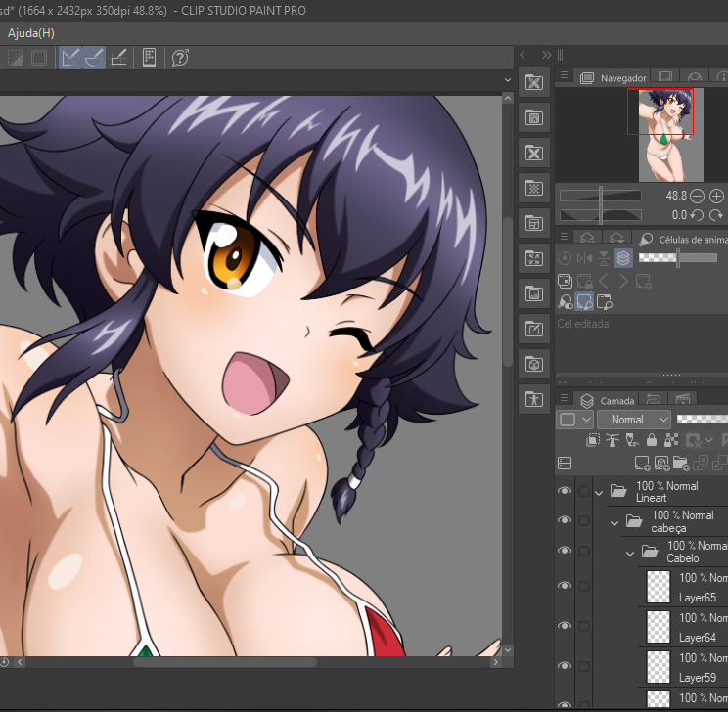Toggle lock transparent pixels icon
728x712 pixels.
[x=671, y=440]
